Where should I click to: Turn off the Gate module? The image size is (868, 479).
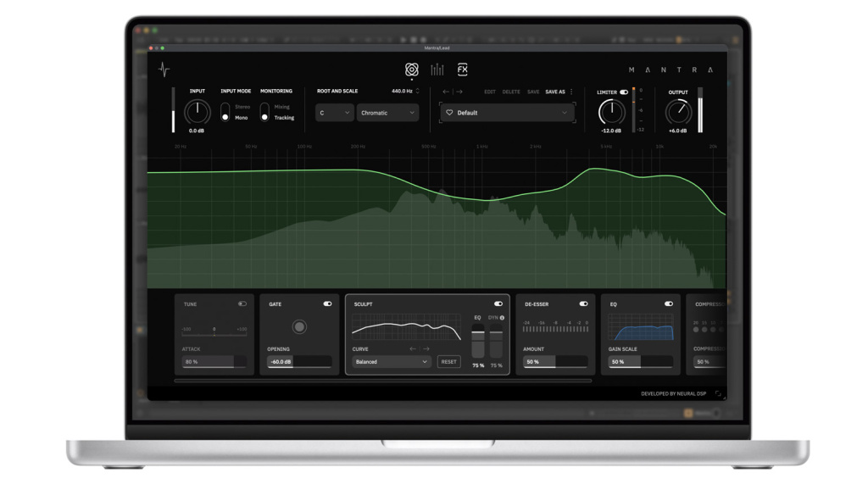tap(328, 304)
